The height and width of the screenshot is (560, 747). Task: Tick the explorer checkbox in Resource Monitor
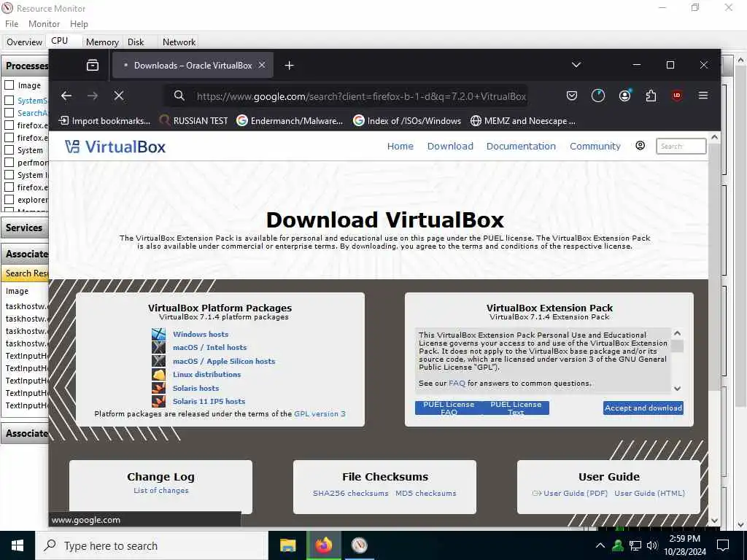click(x=9, y=200)
